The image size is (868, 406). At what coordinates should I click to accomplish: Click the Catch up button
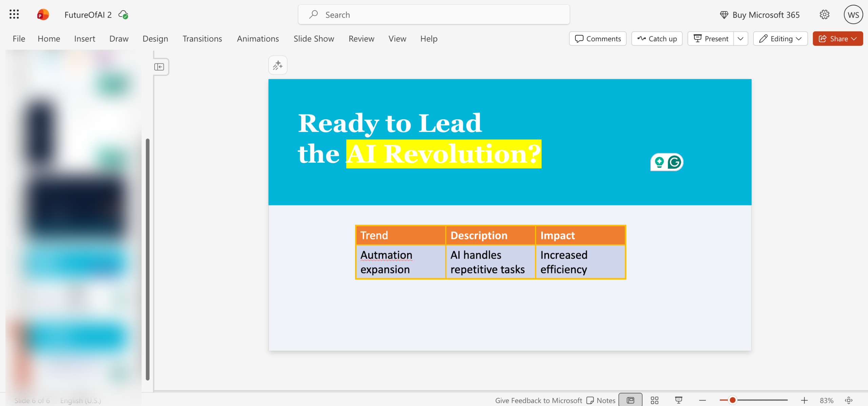[x=657, y=39]
